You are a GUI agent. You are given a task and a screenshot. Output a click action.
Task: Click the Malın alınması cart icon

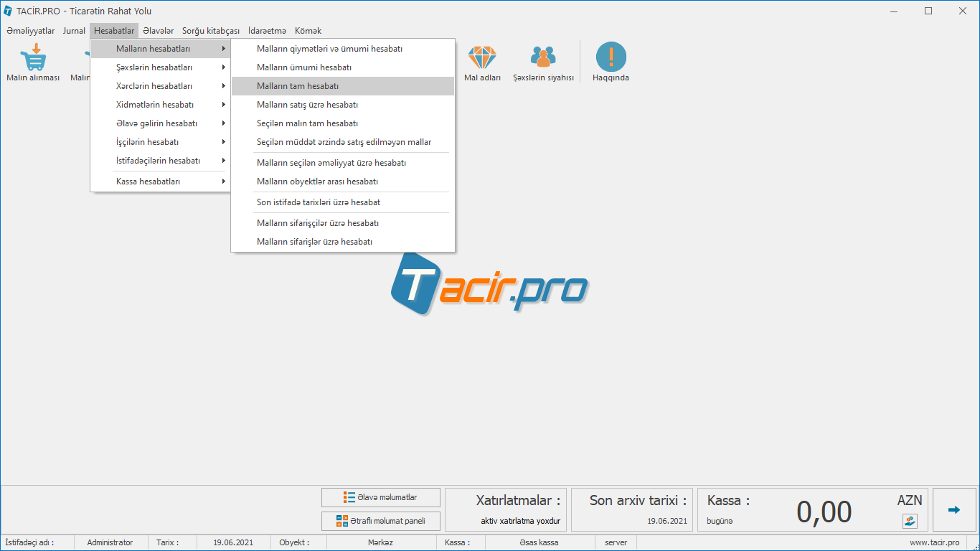pyautogui.click(x=33, y=58)
